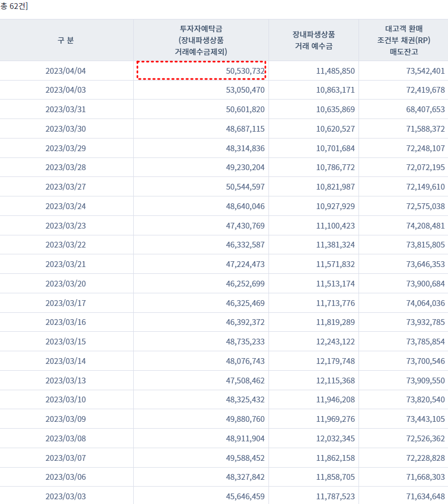Select the value 10,821,987

(x=335, y=187)
